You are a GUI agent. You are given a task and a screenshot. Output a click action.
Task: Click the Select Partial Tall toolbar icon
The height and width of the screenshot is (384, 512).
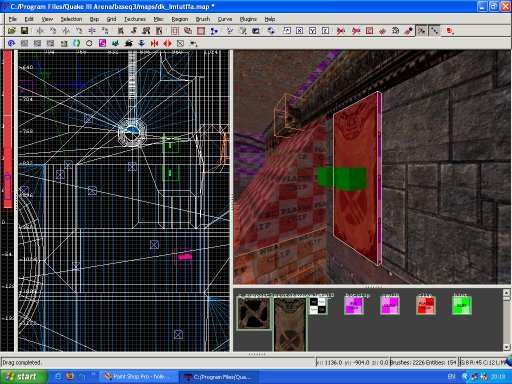(146, 31)
